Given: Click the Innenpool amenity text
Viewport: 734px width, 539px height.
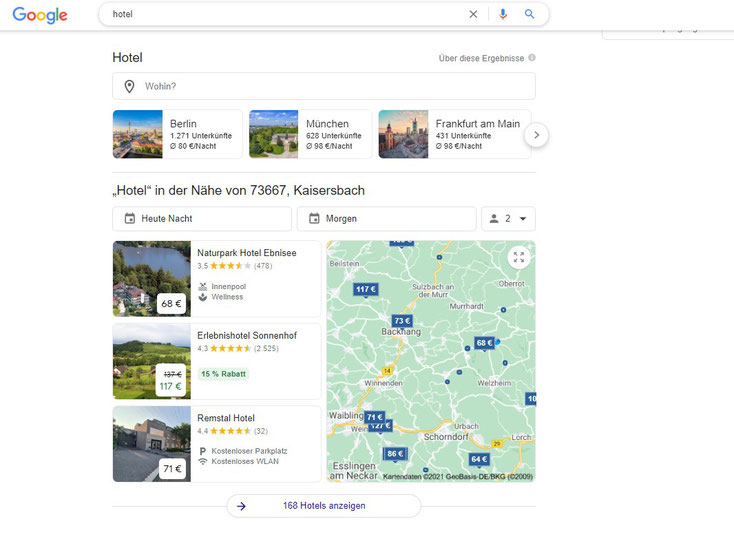Looking at the screenshot, I should coord(228,286).
